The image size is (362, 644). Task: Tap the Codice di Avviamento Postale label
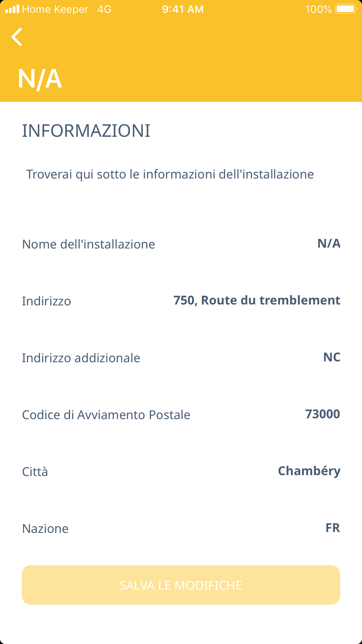pos(106,415)
